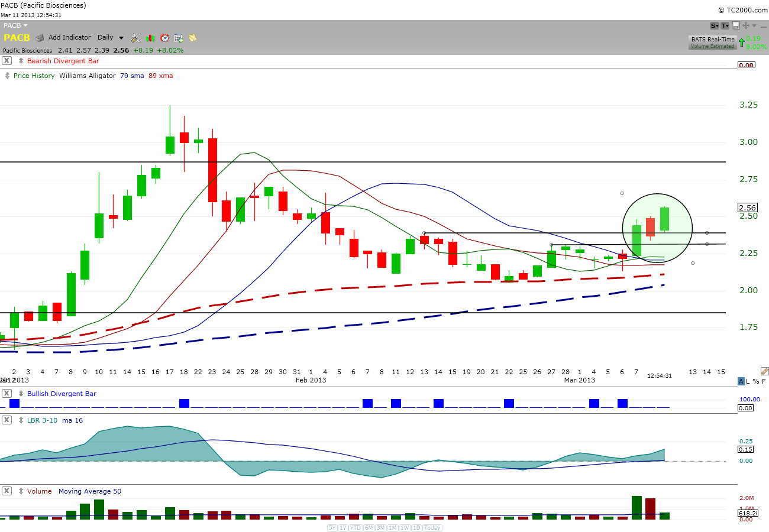This screenshot has height=532, width=769.
Task: Select the 1W time range
Action: [x=405, y=528]
